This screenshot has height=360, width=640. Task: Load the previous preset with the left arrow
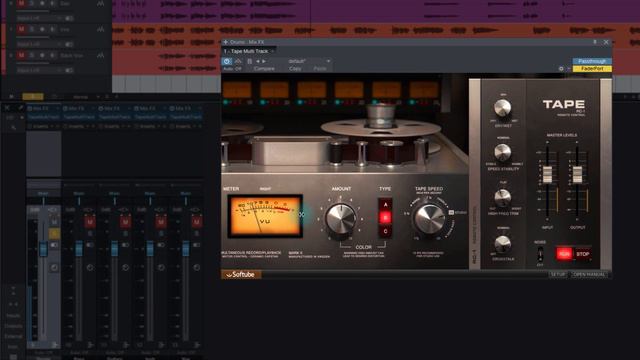coord(258,61)
